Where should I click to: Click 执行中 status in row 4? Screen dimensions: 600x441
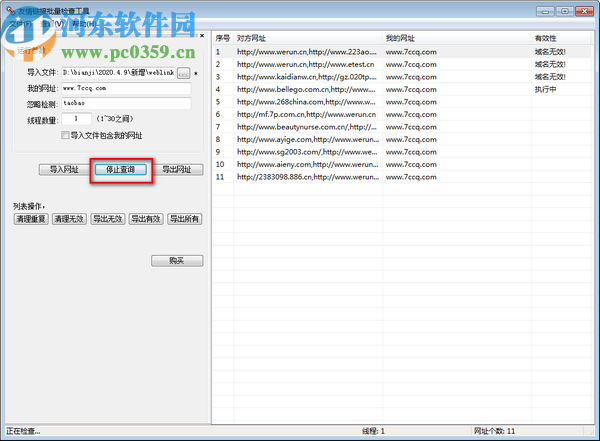545,89
